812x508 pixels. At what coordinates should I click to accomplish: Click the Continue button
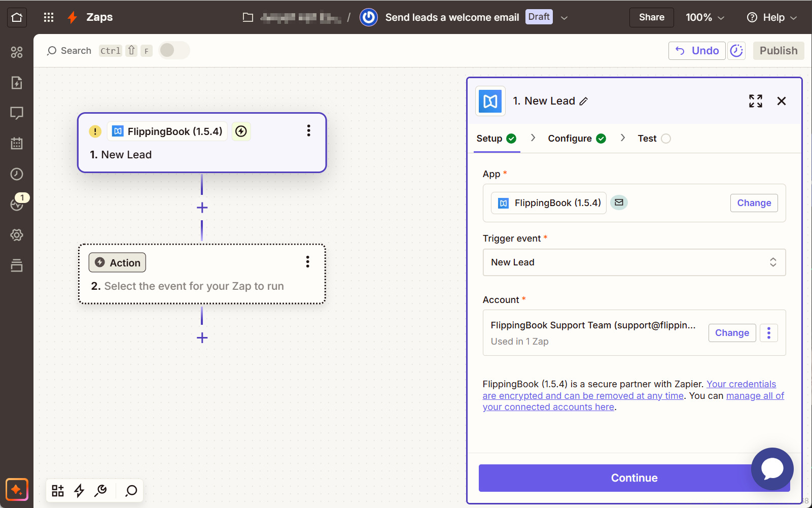point(634,478)
